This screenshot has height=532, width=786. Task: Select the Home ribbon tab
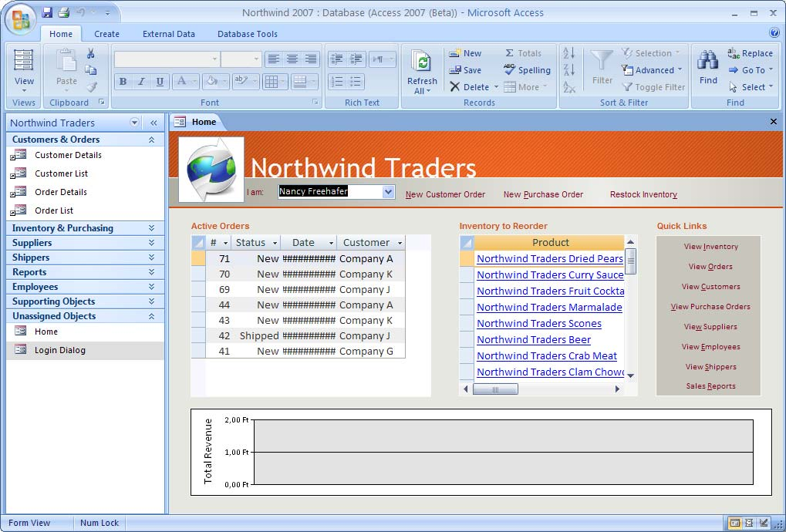click(61, 34)
